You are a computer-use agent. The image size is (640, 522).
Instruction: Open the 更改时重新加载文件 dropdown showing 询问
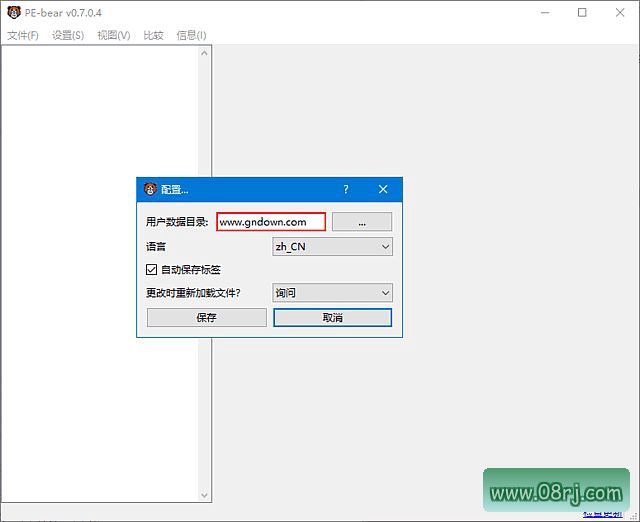click(332, 293)
